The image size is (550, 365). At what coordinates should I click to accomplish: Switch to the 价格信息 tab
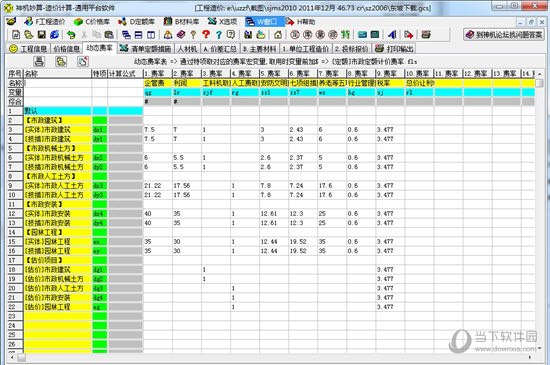click(67, 49)
